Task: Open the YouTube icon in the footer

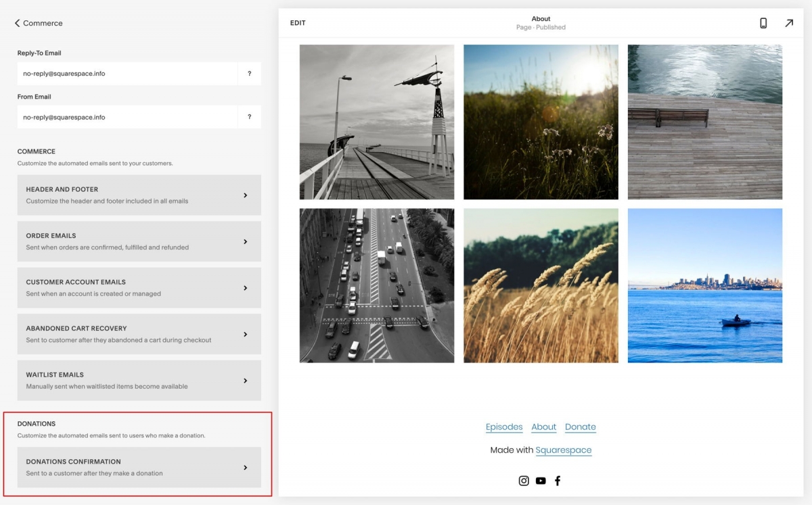Action: click(x=541, y=480)
